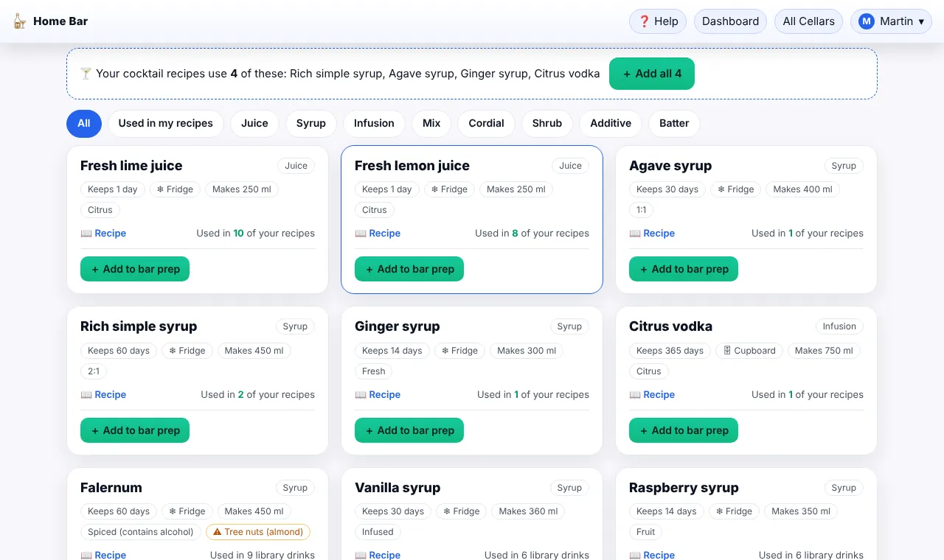Add Agave syrup to bar prep
The height and width of the screenshot is (560, 944).
684,269
